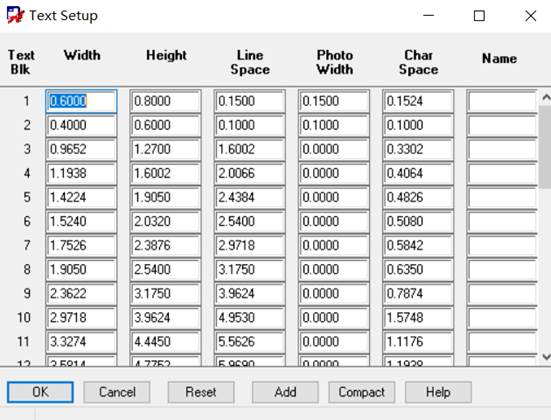
Task: Click Line Space field showing 4.9530
Action: 250,318
